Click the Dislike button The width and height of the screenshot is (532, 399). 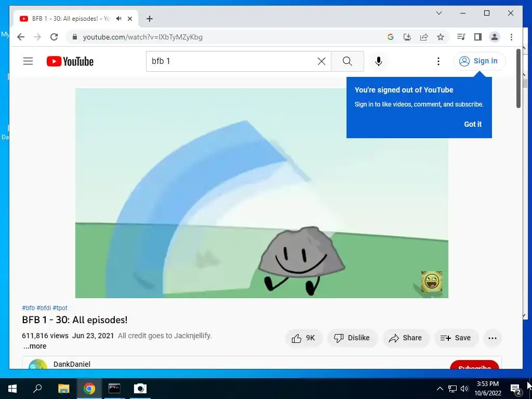point(352,338)
